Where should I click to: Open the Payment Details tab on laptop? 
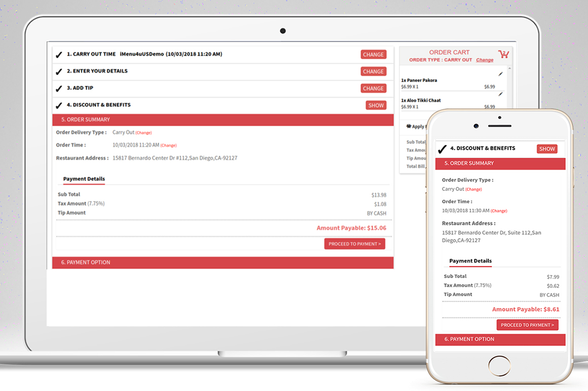pyautogui.click(x=84, y=179)
